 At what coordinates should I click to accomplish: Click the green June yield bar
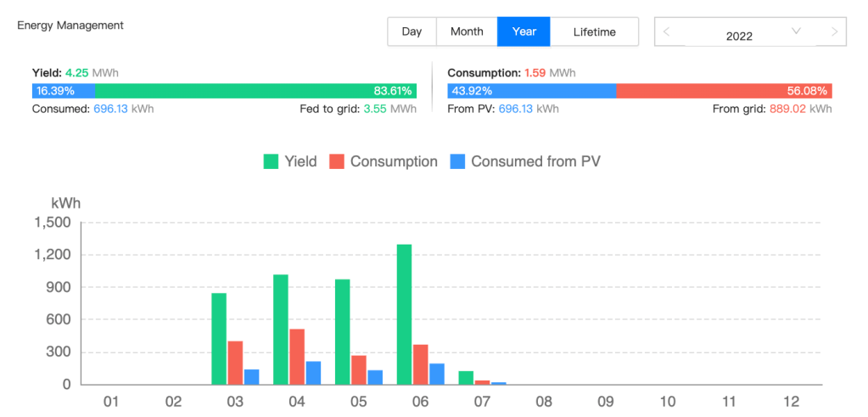[405, 314]
